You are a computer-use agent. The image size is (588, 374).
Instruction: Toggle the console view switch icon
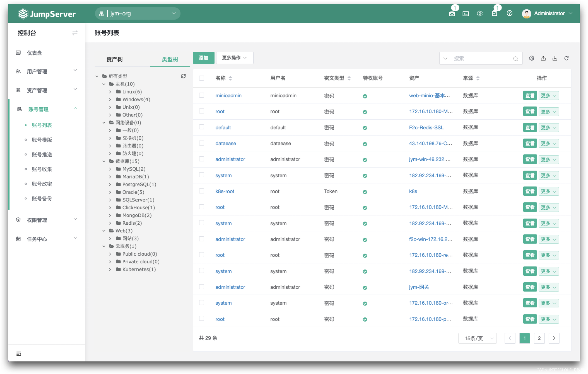point(75,33)
